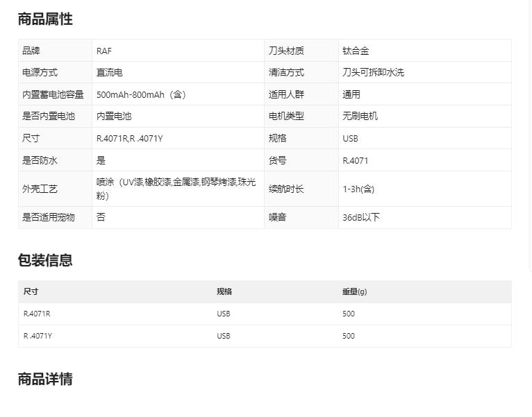Select the brand value RAF
The width and height of the screenshot is (532, 417).
(104, 51)
